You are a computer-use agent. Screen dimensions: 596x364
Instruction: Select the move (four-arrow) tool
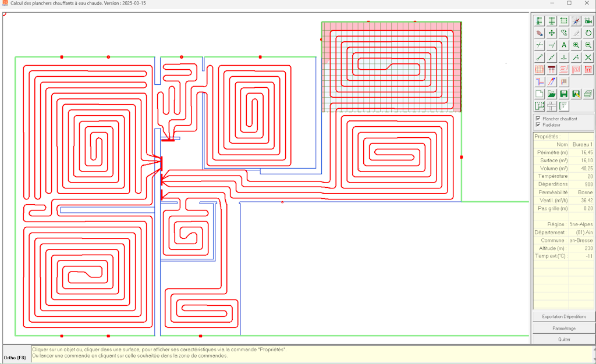point(552,33)
